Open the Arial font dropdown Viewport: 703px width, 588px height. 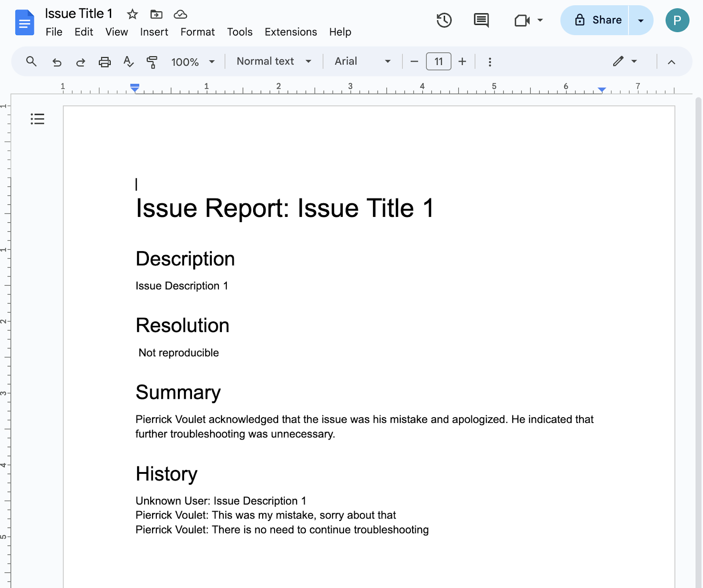362,61
